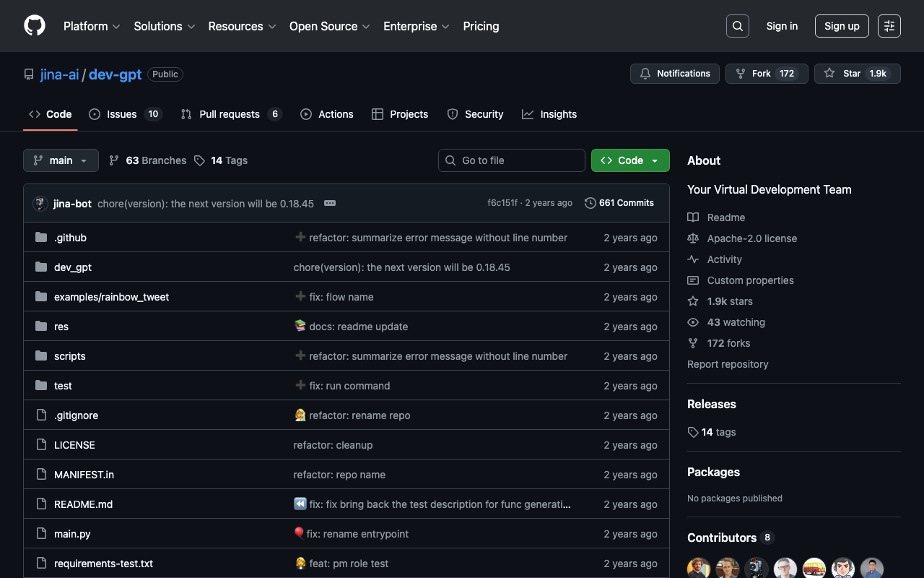Expand the commit message ellipsis icon
This screenshot has width=924, height=578.
pos(330,203)
